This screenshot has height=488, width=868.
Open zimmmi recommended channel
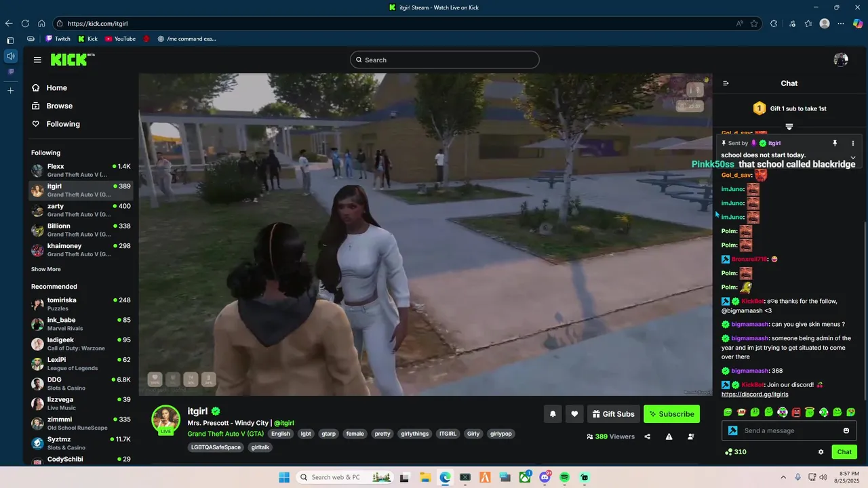(x=81, y=423)
